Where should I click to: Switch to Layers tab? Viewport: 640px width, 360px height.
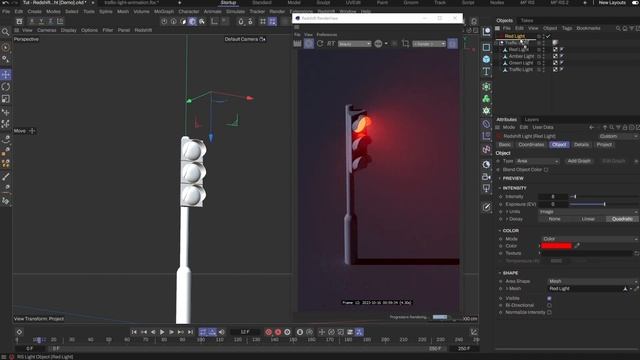click(531, 120)
